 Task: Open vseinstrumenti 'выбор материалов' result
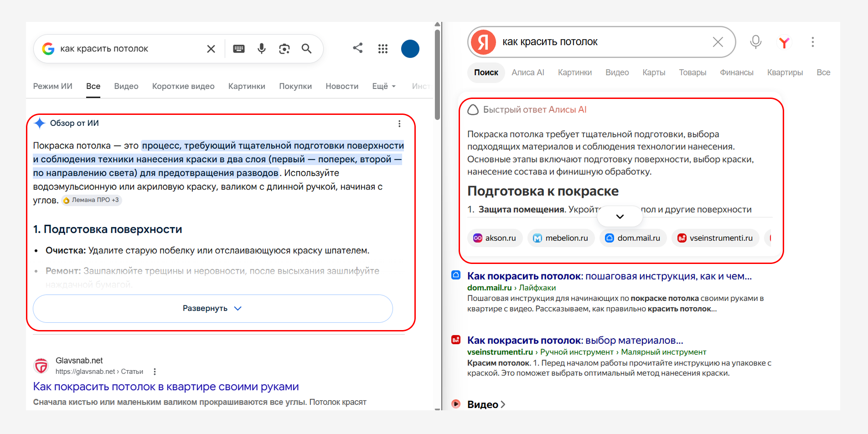575,340
